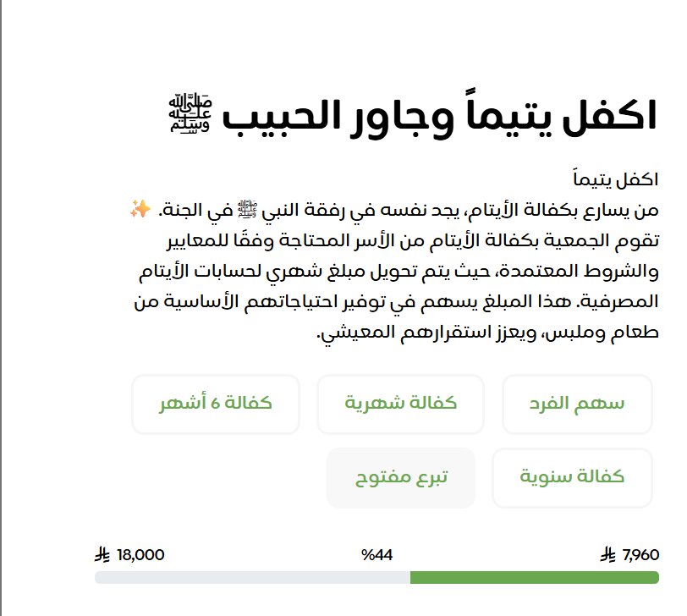Click the %44 progress percentage label

click(x=376, y=555)
